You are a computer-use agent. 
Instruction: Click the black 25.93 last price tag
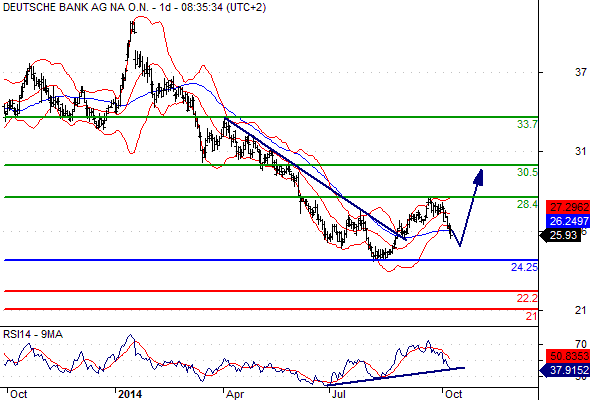pos(561,236)
